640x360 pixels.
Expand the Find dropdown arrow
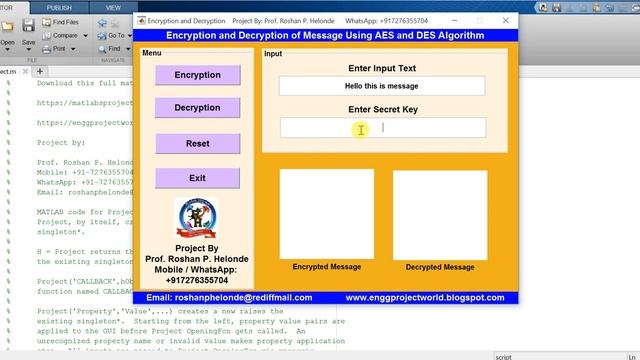(128, 49)
